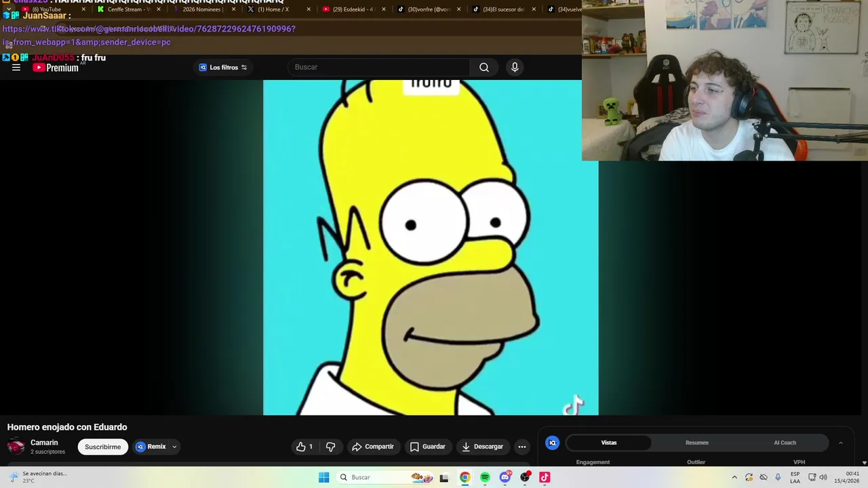The height and width of the screenshot is (488, 868).
Task: Click the taskbar Buscar search box
Action: click(x=384, y=477)
